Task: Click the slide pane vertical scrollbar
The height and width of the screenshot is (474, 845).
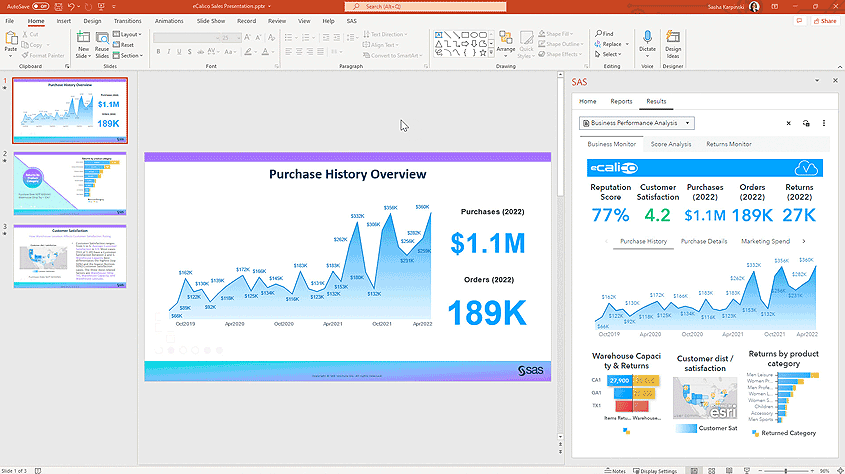Action: 560,135
